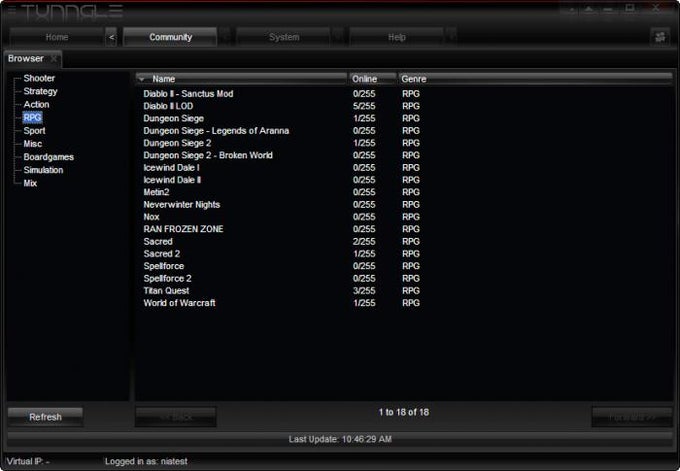
Task: Select the 'Diablo II - Sanctus Mod' row
Action: click(404, 94)
